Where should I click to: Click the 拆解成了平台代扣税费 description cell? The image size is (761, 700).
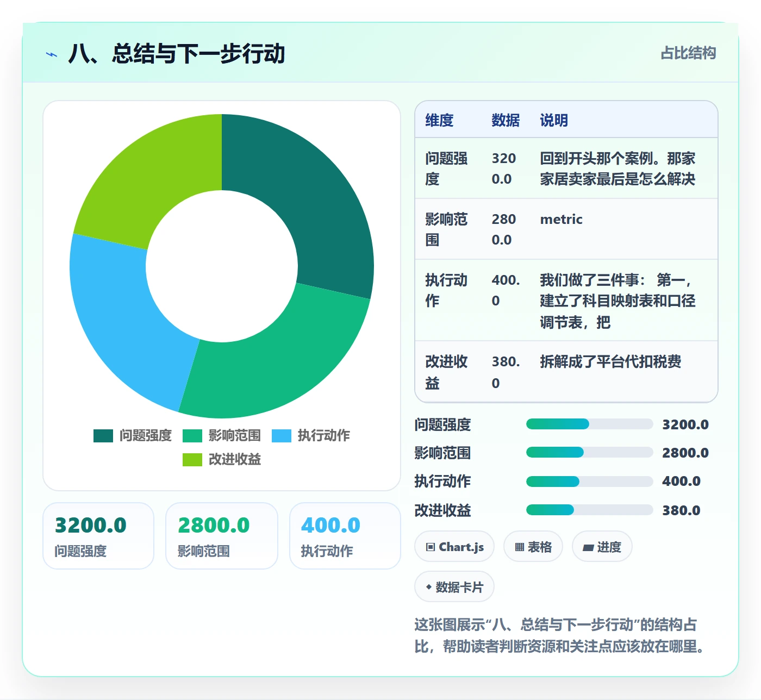click(x=610, y=362)
